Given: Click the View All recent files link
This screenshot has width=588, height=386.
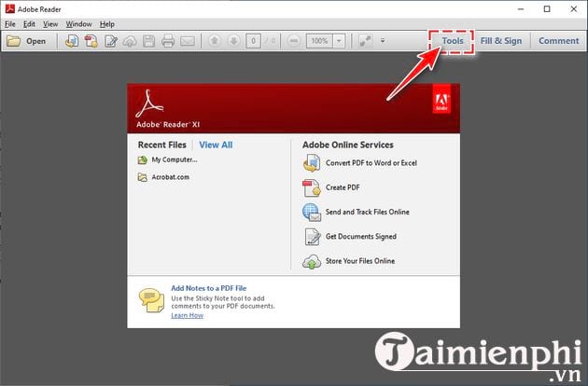Looking at the screenshot, I should point(216,145).
